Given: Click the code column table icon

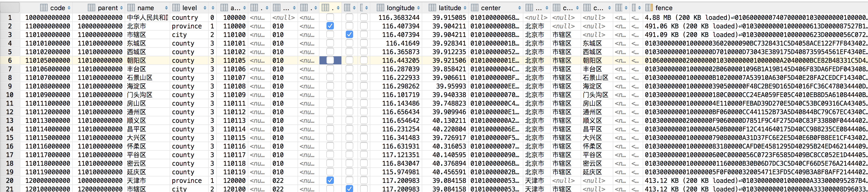Looking at the screenshot, I should click(x=44, y=8).
